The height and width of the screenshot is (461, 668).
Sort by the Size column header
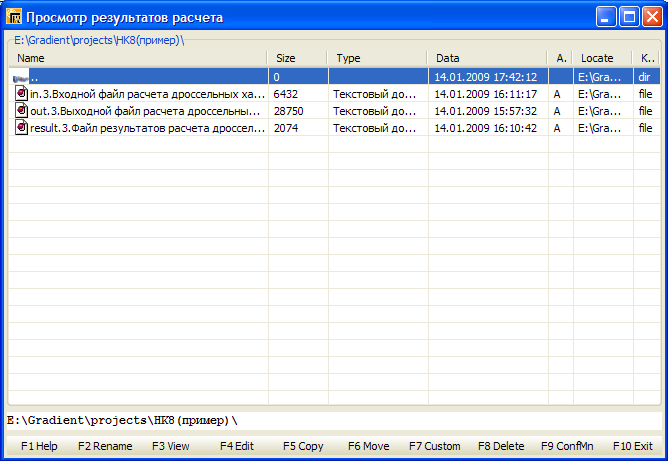click(x=297, y=58)
